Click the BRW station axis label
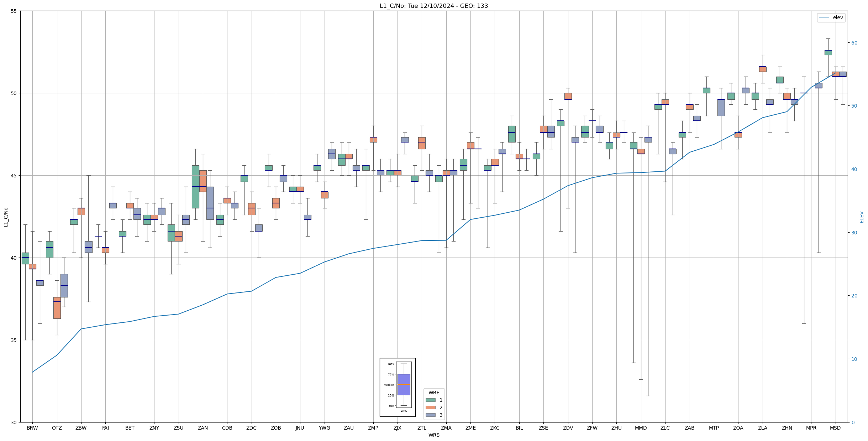This screenshot has width=868, height=441. tap(32, 428)
